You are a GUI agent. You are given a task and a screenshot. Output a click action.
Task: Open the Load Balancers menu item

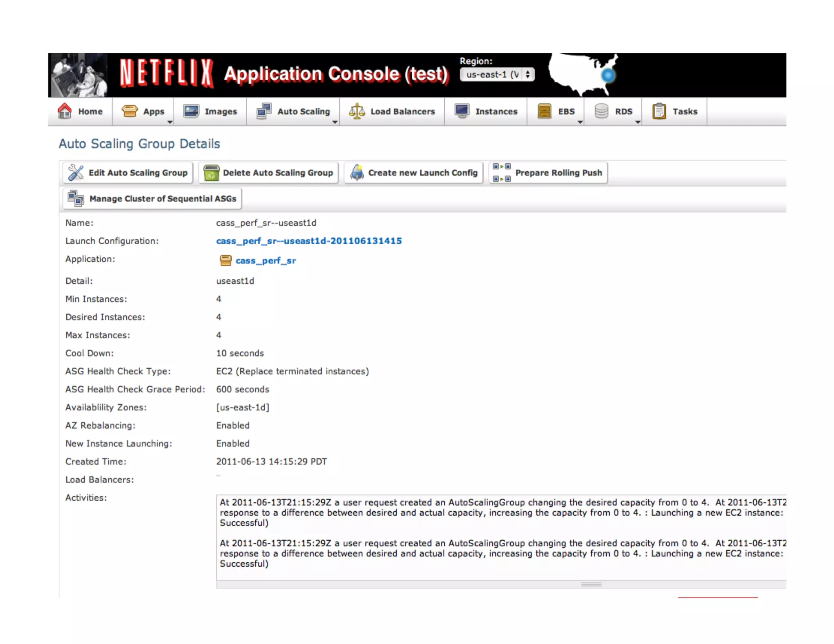[402, 111]
